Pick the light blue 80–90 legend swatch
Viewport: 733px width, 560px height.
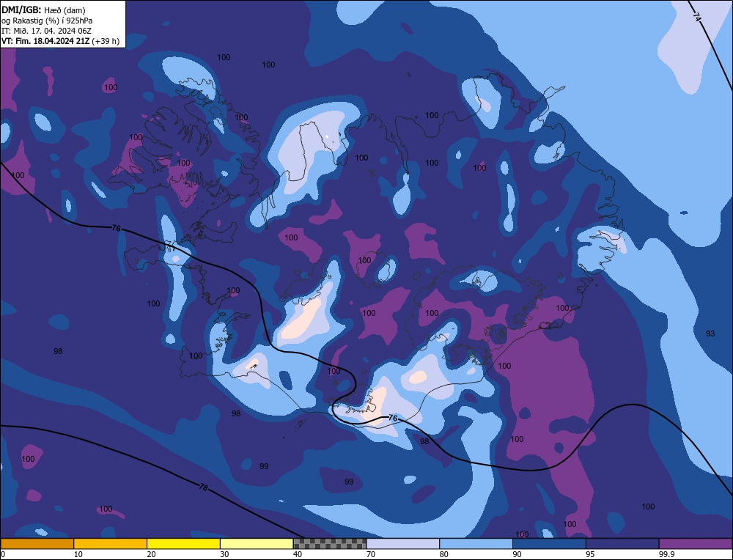tap(476, 544)
